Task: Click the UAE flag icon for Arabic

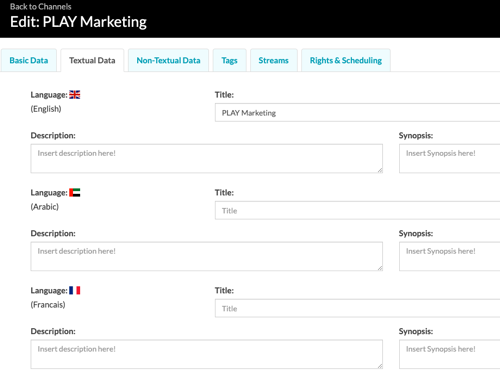Action: (x=75, y=193)
